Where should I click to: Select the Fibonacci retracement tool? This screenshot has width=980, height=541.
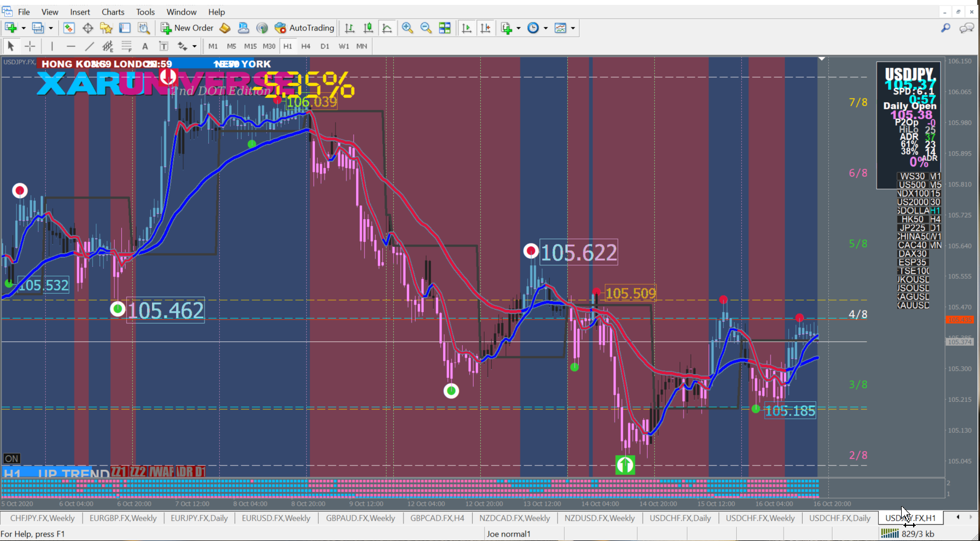(126, 46)
